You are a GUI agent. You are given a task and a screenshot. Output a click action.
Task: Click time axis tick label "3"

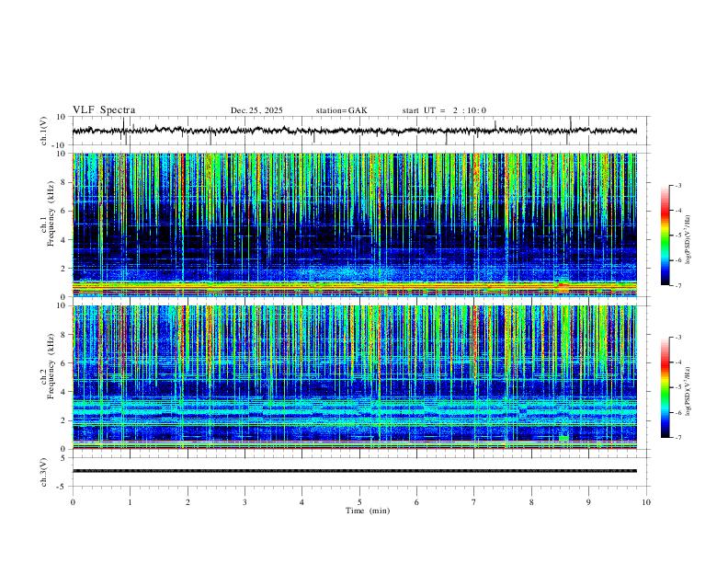245,502
